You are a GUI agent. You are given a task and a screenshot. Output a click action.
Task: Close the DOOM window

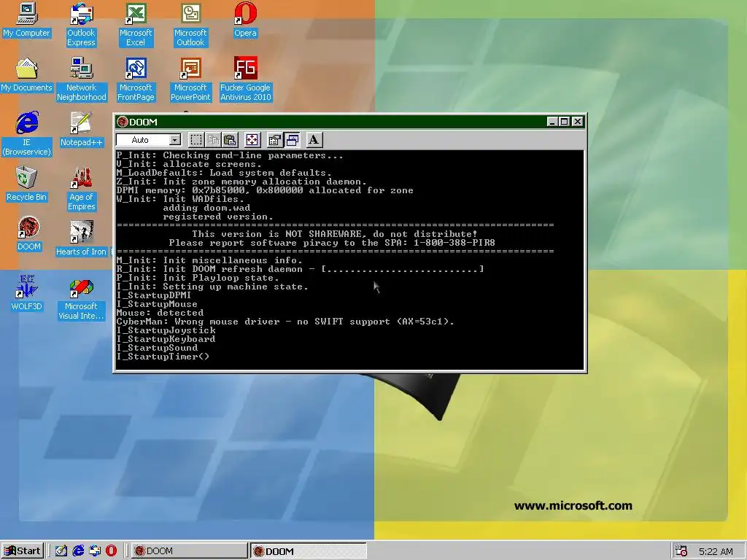578,122
